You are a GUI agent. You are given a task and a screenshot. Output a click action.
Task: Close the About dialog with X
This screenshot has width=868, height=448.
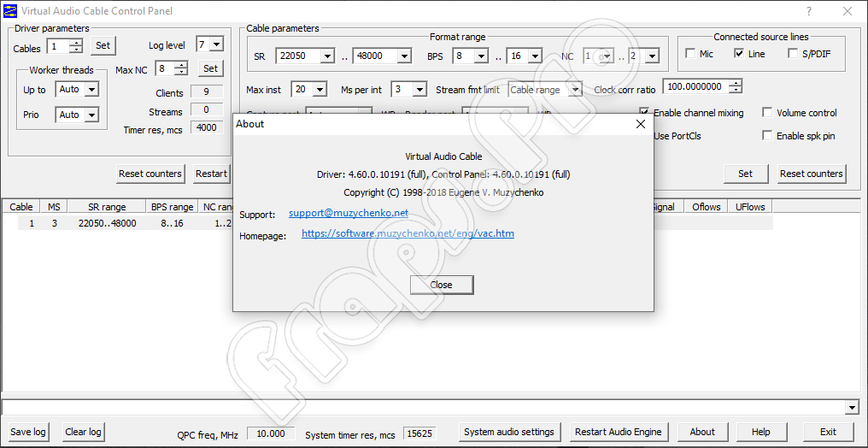pos(641,124)
